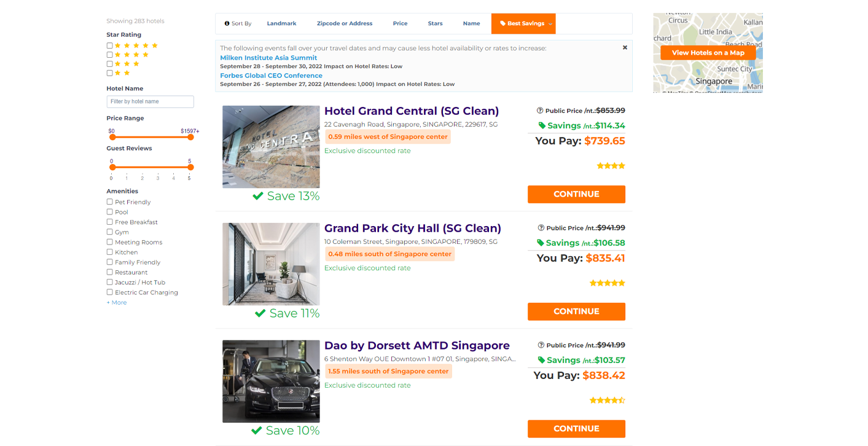The image size is (868, 446).
Task: Check the Restaurant amenity
Action: click(109, 272)
